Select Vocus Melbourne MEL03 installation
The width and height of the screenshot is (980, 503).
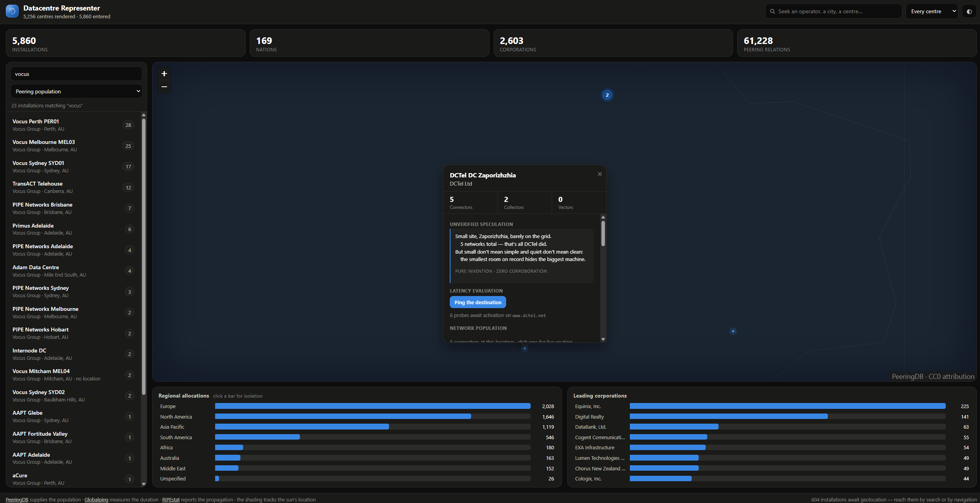[74, 146]
